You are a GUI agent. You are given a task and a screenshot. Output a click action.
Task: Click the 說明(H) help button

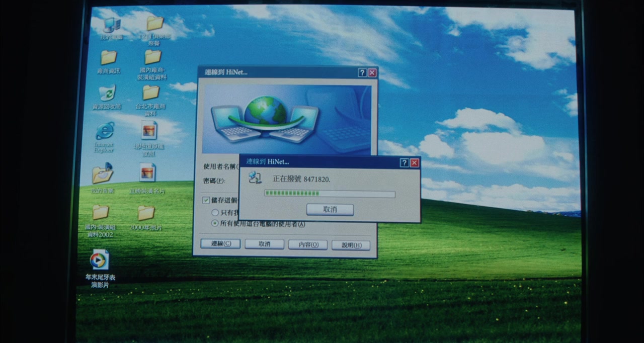[351, 245]
